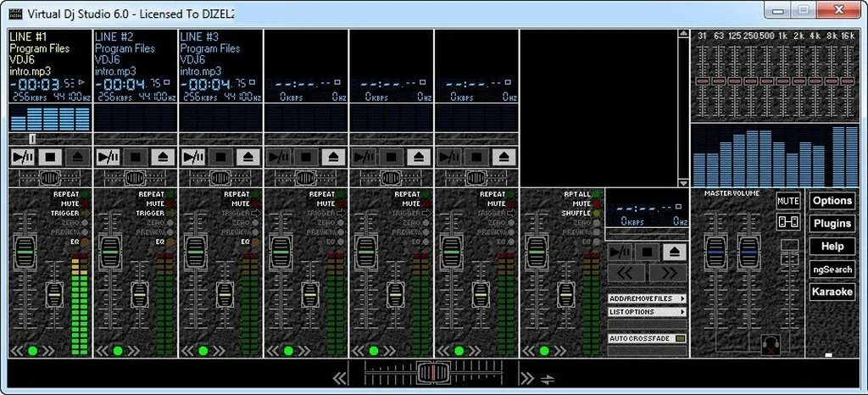This screenshot has width=868, height=395.
Task: Click the swap arrows icon beside the crossfader
Action: tap(548, 380)
